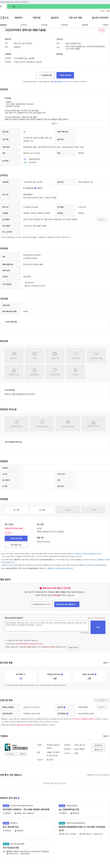
Task: Open the 취업지원 main menu
Action: [36, 18]
